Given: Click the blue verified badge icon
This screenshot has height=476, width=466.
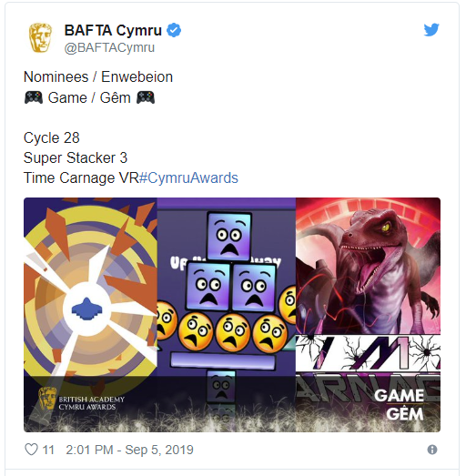Looking at the screenshot, I should point(174,30).
